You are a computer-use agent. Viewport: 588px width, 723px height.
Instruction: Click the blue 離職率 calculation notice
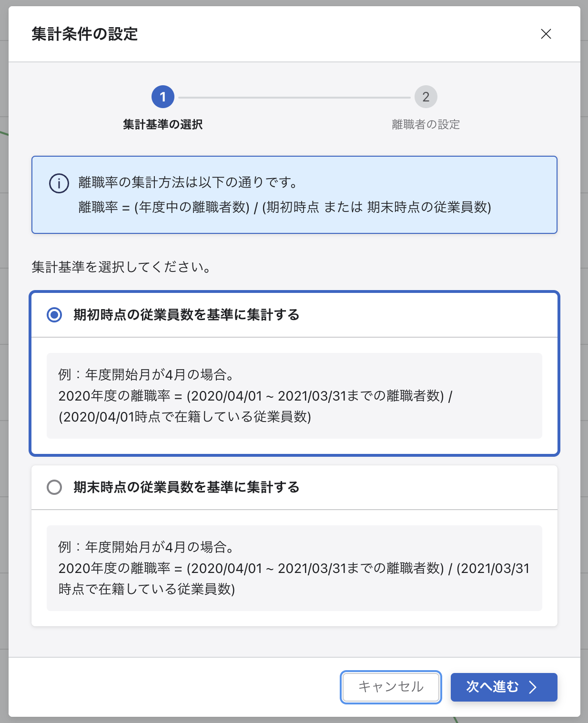294,195
